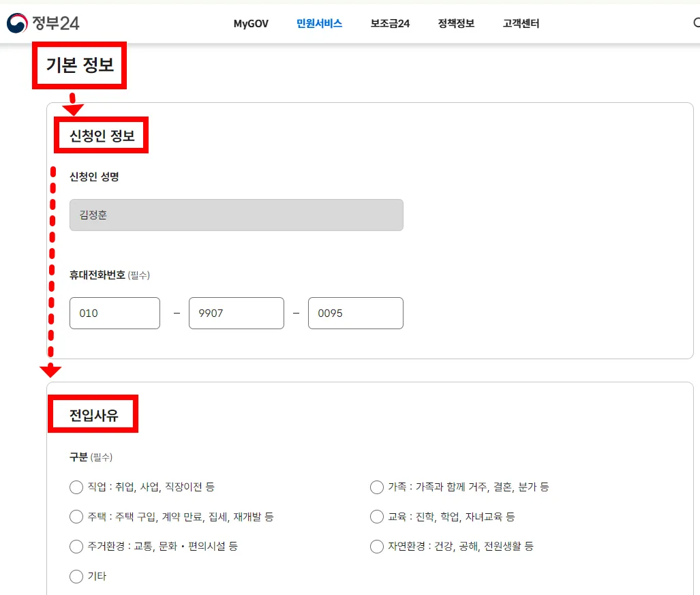Screen dimensions: 700x595
Task: Click the 전입사유 section heading
Action: (93, 414)
